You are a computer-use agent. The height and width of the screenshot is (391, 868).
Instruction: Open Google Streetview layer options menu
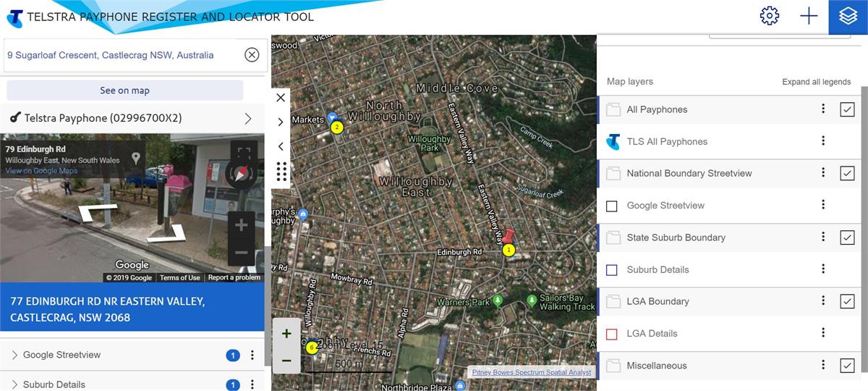click(823, 205)
